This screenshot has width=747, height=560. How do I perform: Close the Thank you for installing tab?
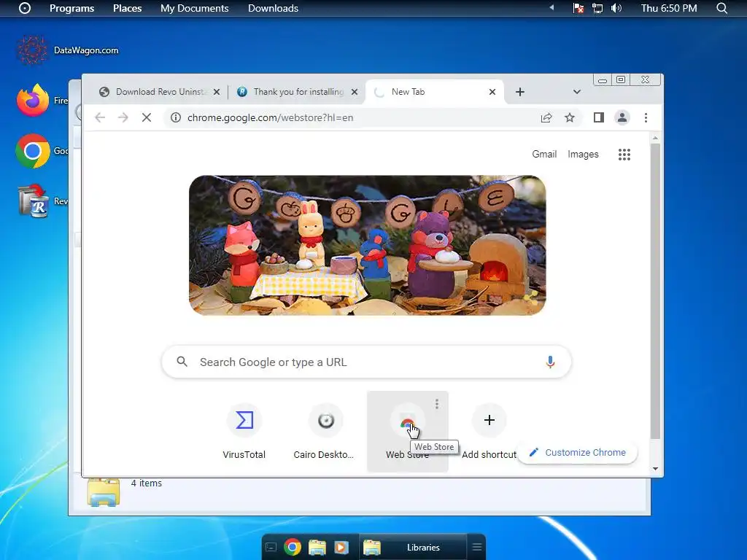pos(355,92)
